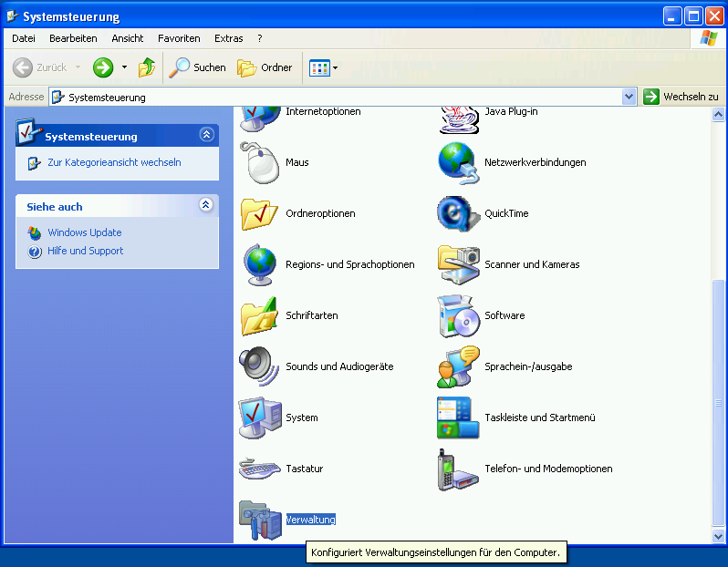Viewport: 728px width, 567px height.
Task: Toggle the Ordner folders pane button
Action: click(x=265, y=67)
